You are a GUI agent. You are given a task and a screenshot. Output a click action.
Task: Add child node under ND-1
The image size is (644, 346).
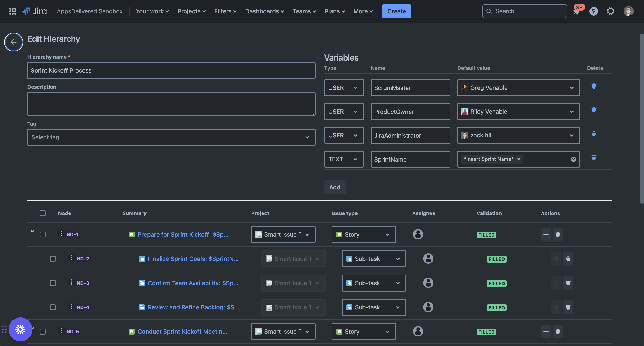click(x=546, y=234)
